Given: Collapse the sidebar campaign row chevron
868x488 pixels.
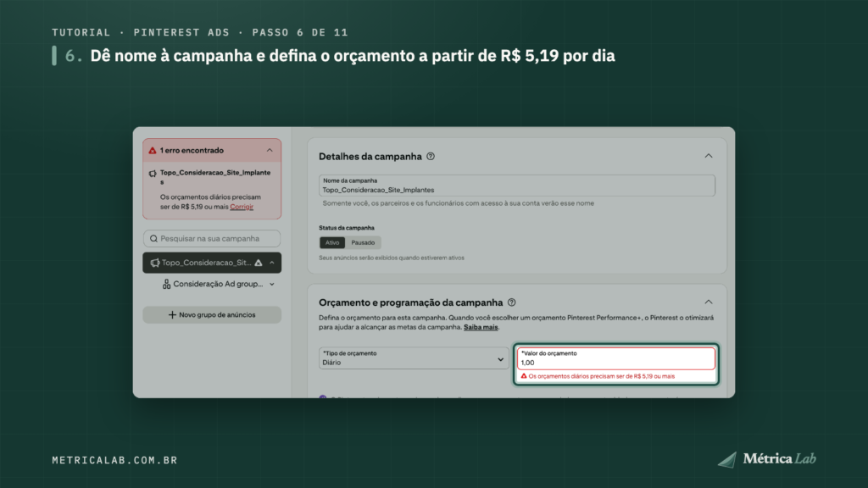Looking at the screenshot, I should pos(272,263).
